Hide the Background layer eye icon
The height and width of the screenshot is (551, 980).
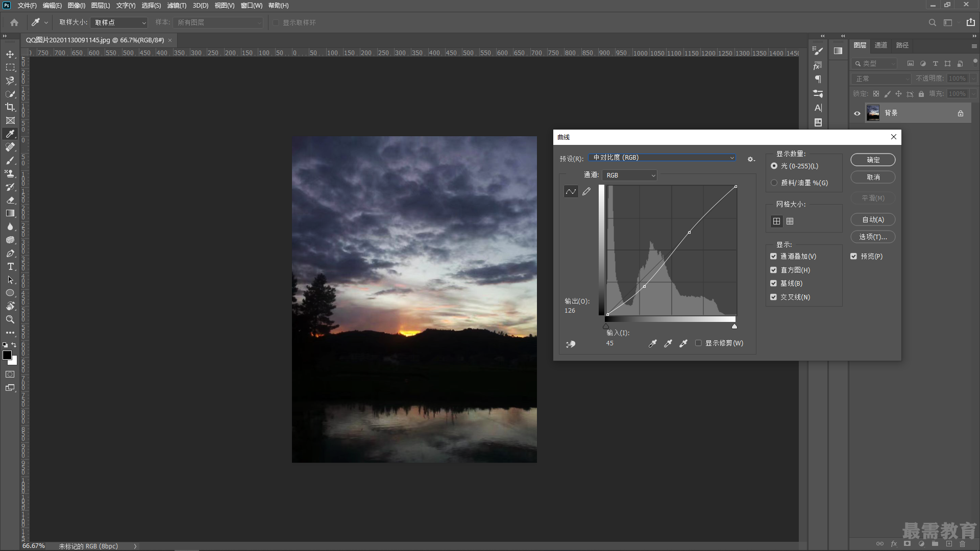point(857,113)
